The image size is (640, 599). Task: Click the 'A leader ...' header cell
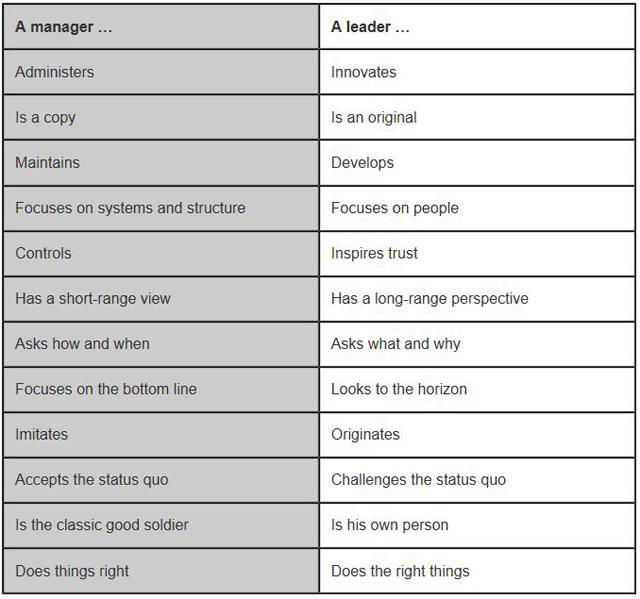tap(477, 27)
